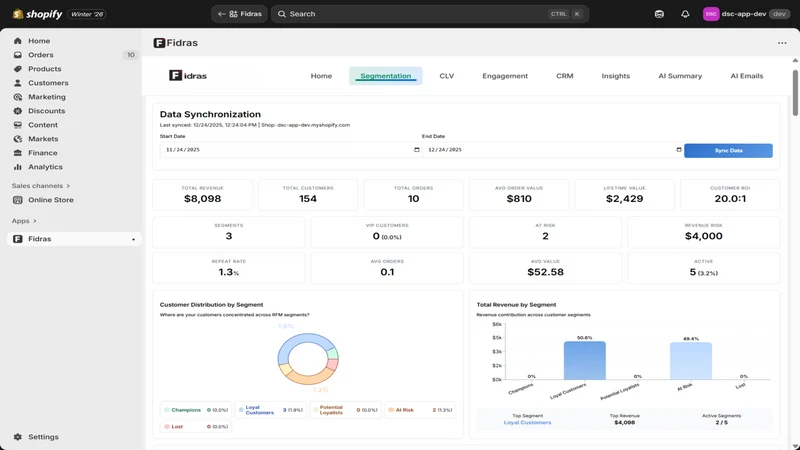Click the Lost legend chip
The image size is (800, 450).
[196, 427]
